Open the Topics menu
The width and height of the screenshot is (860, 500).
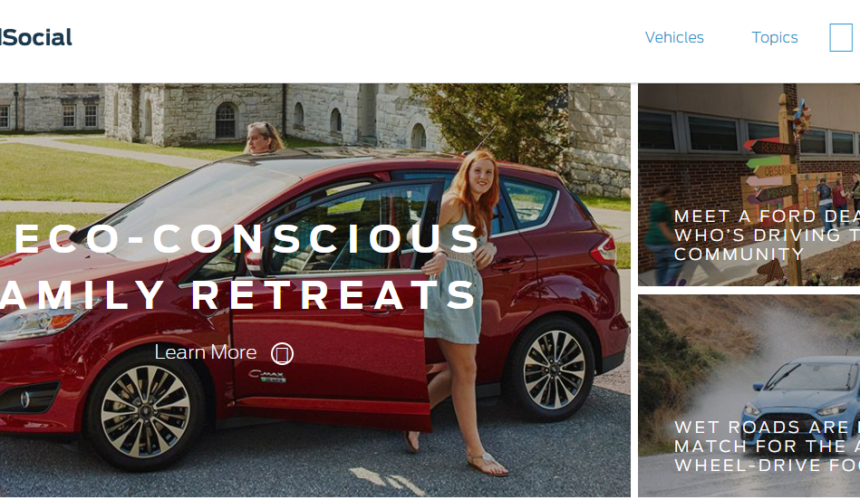point(774,37)
